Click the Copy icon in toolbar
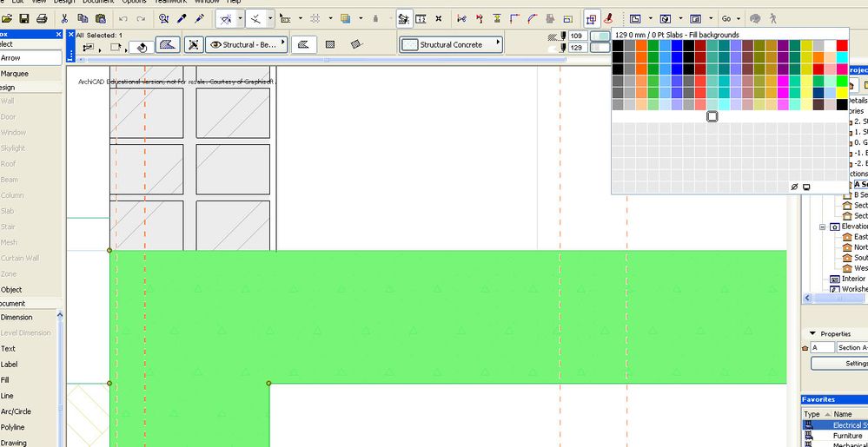 pos(83,19)
